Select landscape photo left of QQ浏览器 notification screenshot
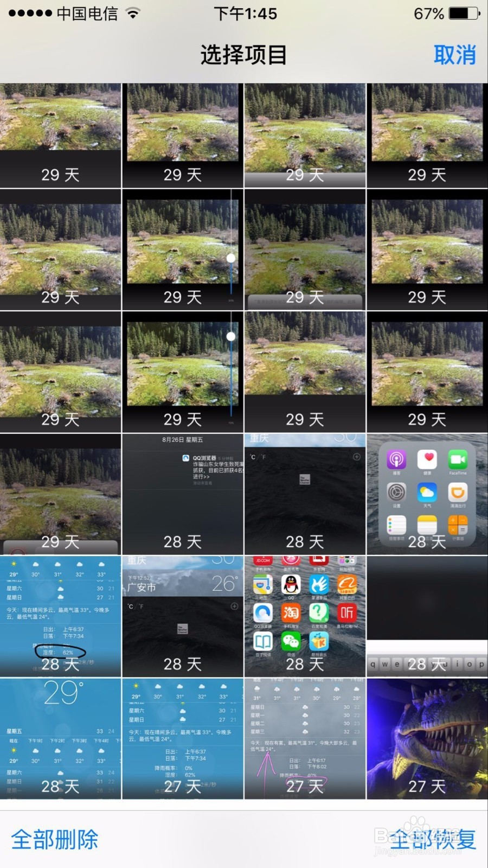The image size is (488, 868). point(60,494)
